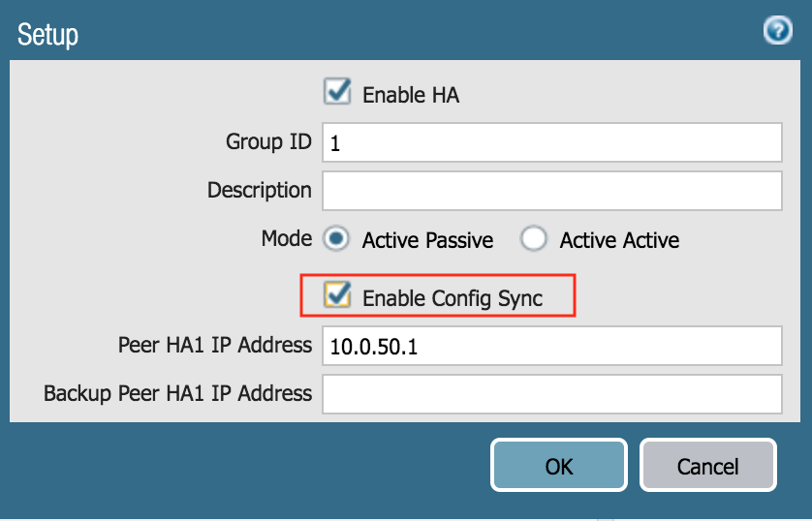Click the "Active Passive" label text
The height and width of the screenshot is (521, 812).
click(x=427, y=240)
